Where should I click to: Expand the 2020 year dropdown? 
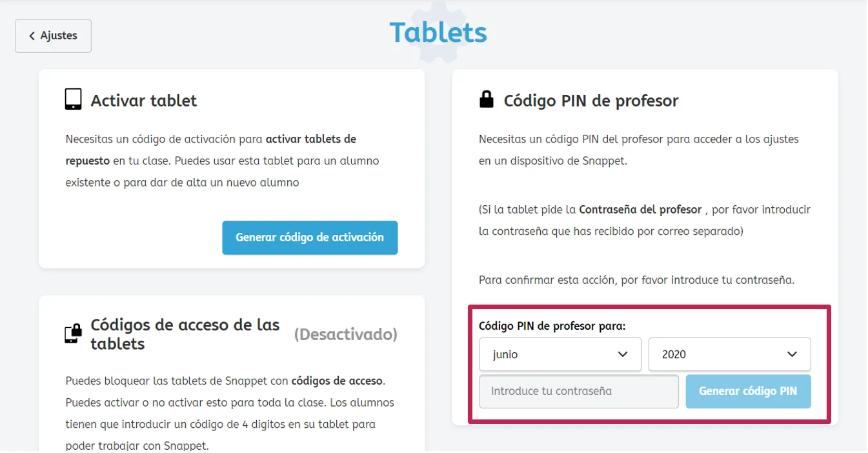click(x=729, y=354)
